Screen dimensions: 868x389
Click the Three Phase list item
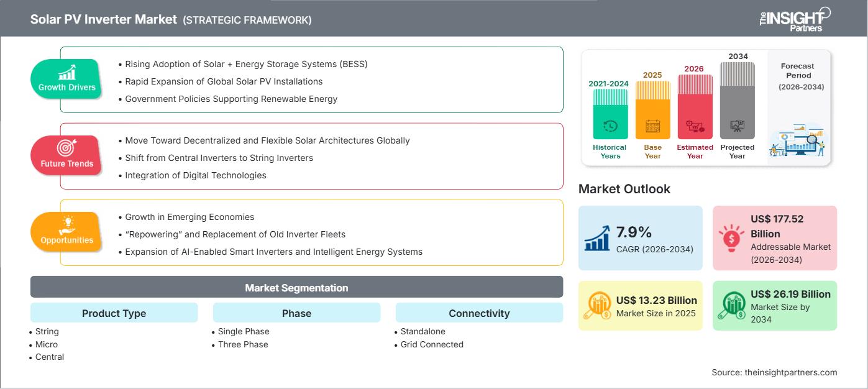pos(243,344)
